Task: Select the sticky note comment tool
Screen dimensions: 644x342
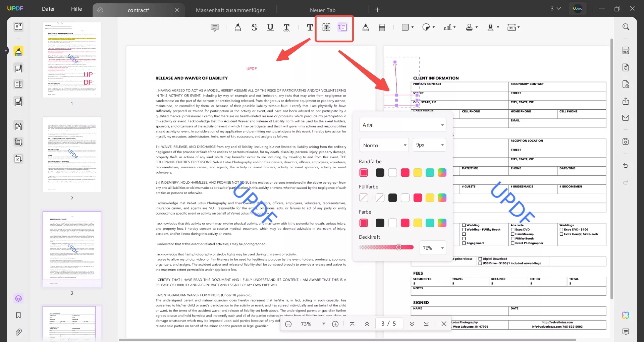Action: [x=215, y=27]
